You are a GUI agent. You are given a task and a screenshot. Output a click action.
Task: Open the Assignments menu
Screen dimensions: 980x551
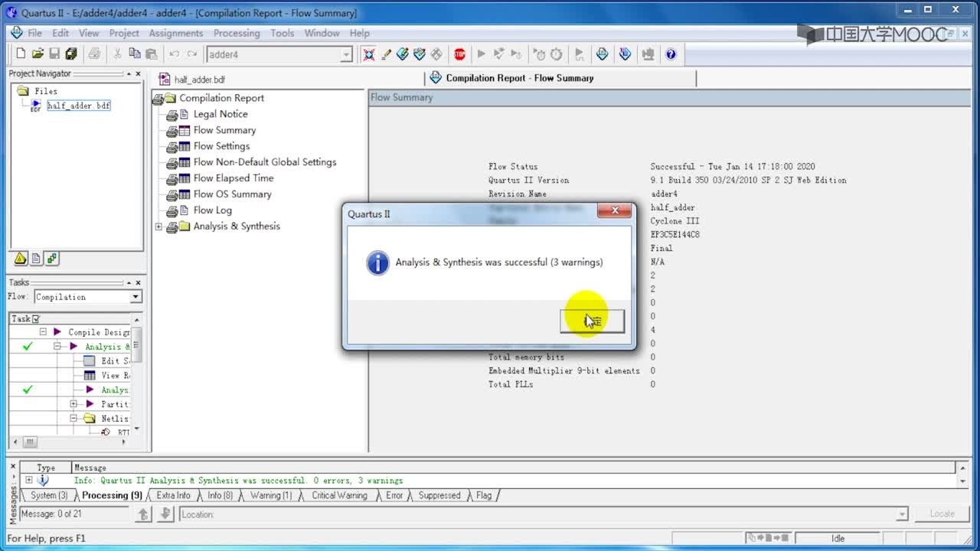coord(176,33)
